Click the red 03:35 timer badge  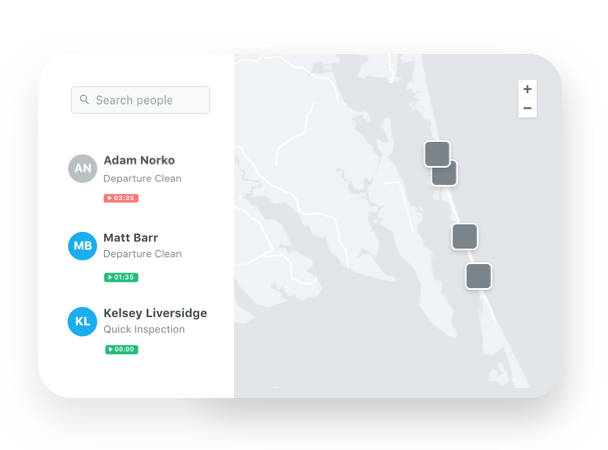pyautogui.click(x=121, y=198)
